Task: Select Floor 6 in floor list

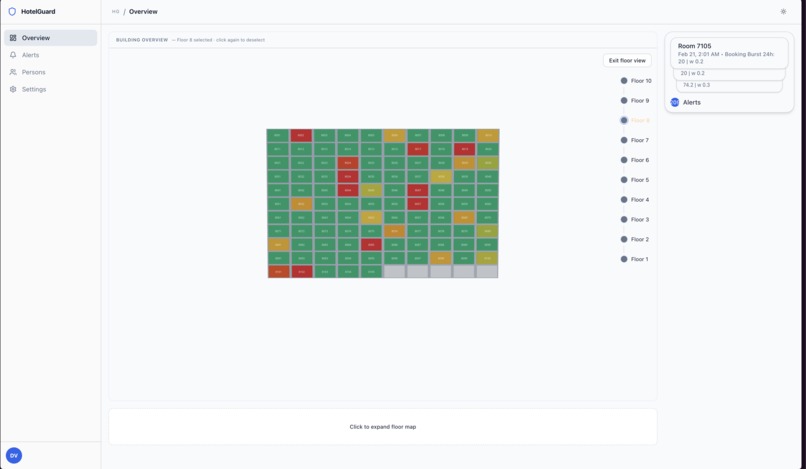Action: 635,160
